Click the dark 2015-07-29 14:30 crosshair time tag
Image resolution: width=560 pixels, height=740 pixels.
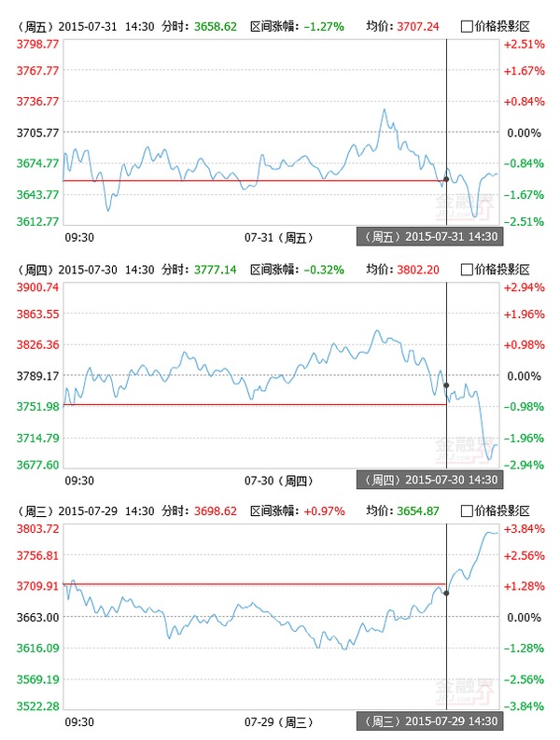click(430, 721)
